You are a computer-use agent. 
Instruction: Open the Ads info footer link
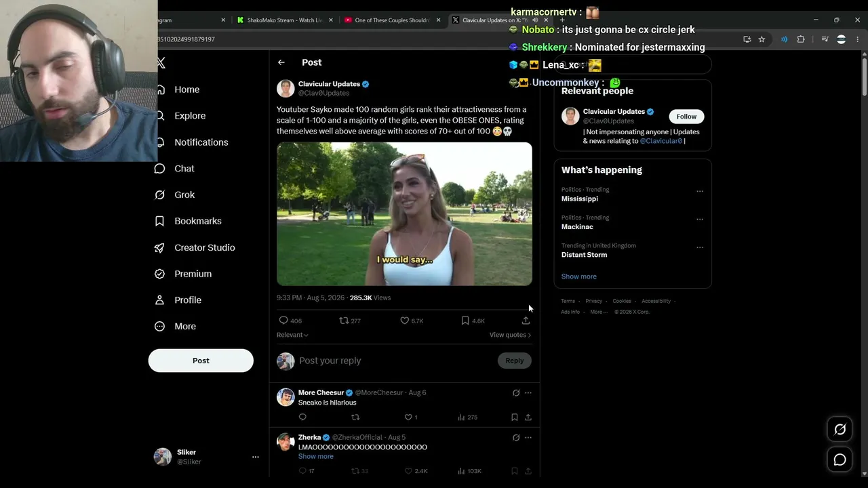(x=570, y=312)
